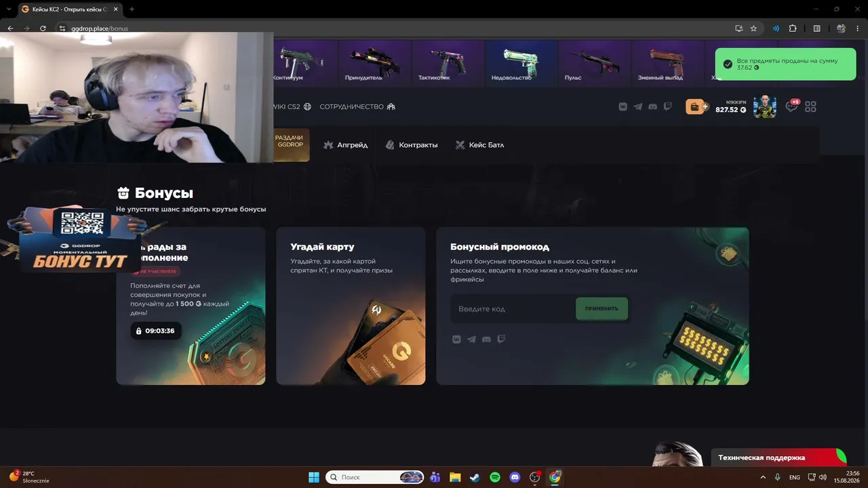Open the Chrome three-dot menu
The image size is (868, 488).
pyautogui.click(x=859, y=28)
